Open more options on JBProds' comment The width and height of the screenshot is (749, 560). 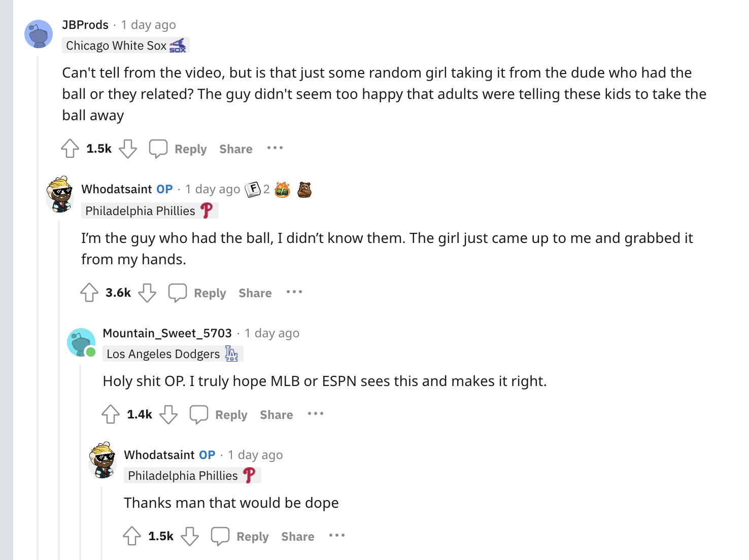click(275, 148)
